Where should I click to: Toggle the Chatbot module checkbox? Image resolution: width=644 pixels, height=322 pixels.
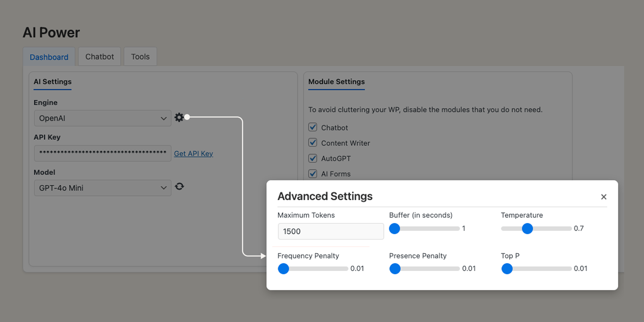tap(312, 127)
